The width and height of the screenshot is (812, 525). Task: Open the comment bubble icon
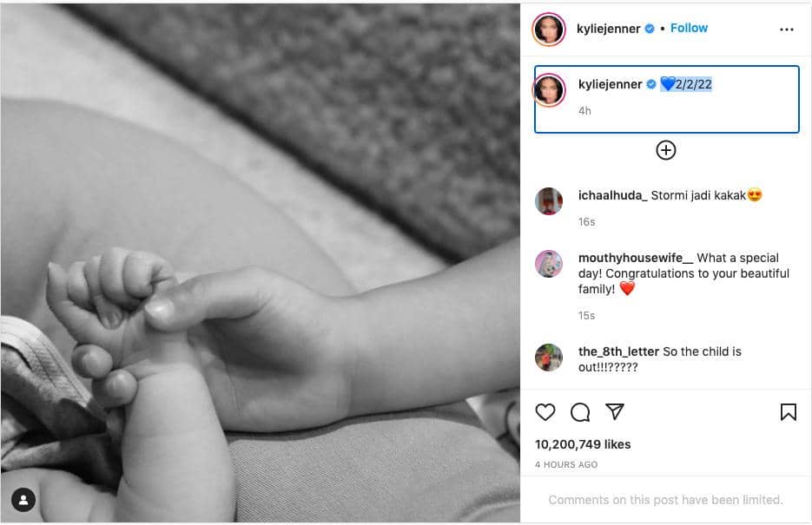point(580,412)
